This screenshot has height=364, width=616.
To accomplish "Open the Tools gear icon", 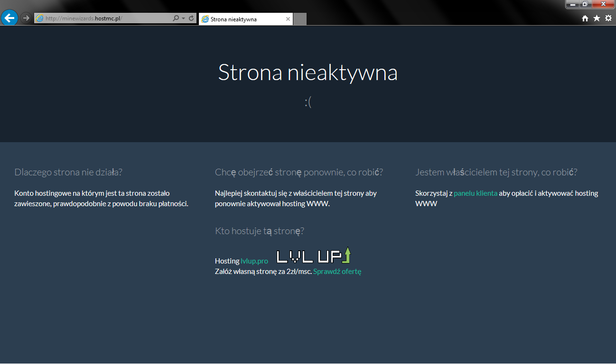I will tap(608, 18).
